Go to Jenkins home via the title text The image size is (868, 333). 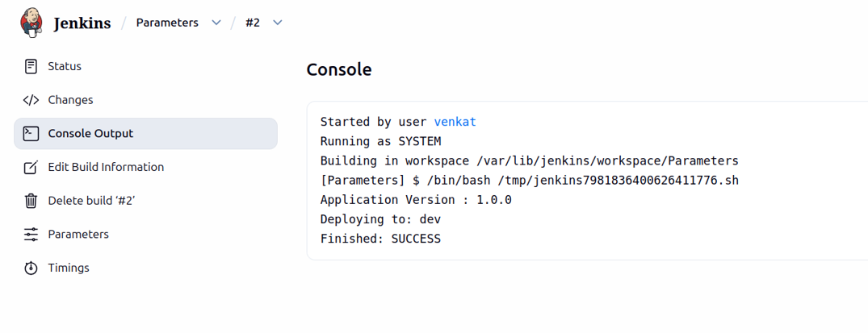coord(82,23)
